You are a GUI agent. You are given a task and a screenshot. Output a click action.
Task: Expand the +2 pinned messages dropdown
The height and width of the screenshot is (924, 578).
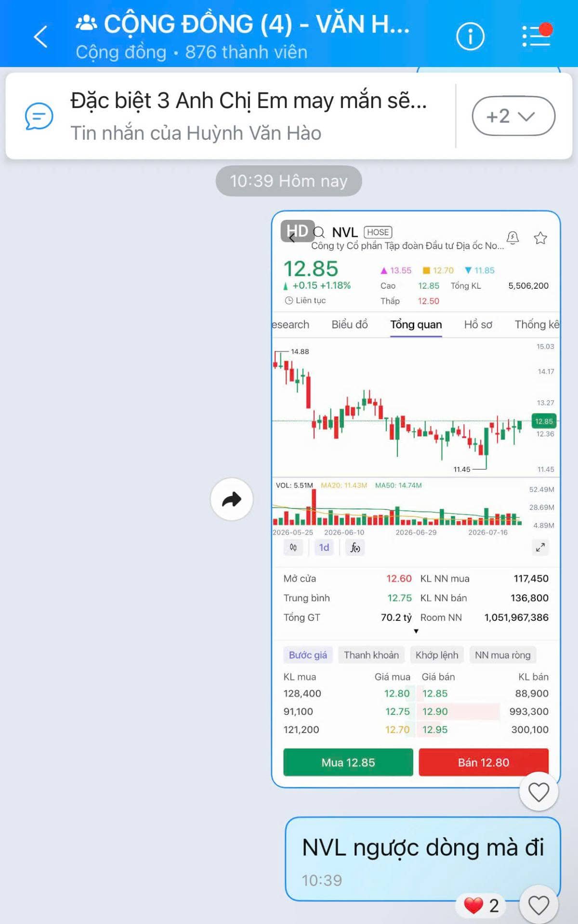point(513,116)
